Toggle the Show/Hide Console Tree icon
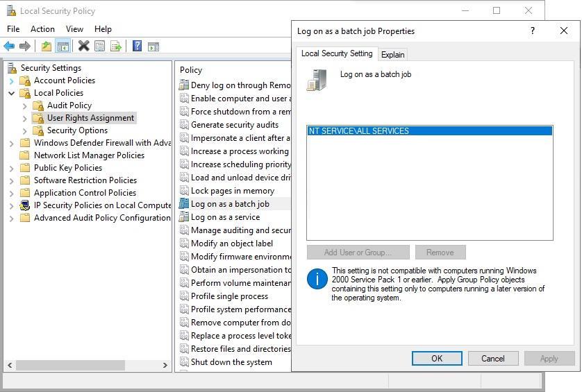Image resolution: width=582 pixels, height=392 pixels. tap(63, 46)
